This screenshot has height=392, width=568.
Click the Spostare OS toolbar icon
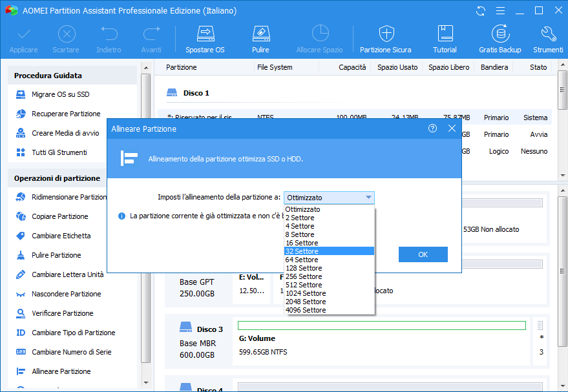click(205, 34)
